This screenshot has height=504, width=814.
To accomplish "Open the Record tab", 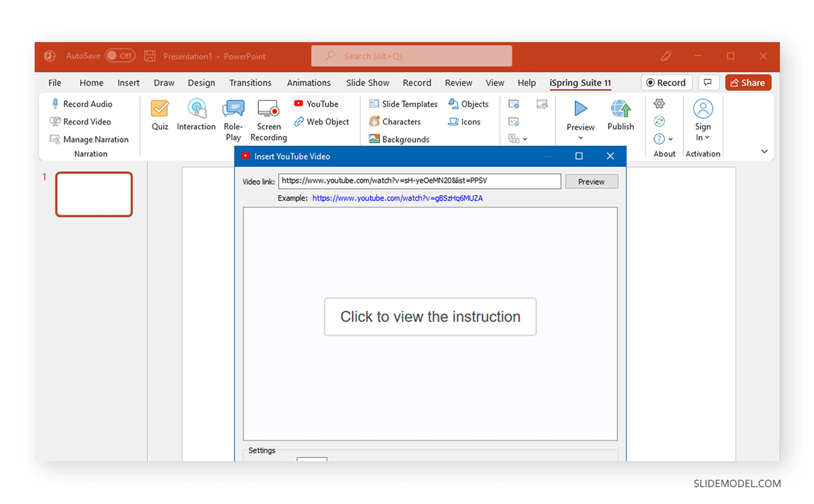I will pyautogui.click(x=417, y=83).
